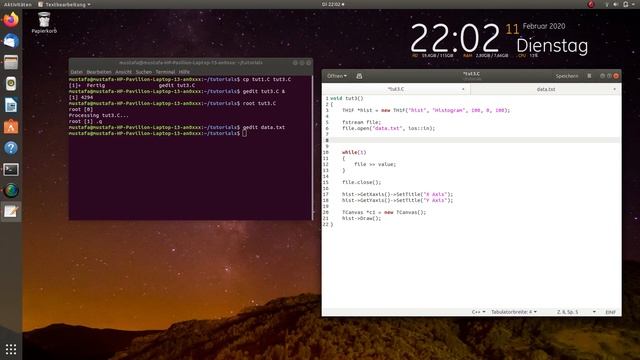640x360 pixels.
Task: Open Rhythmbox speaker icon in dock
Action: click(x=11, y=84)
